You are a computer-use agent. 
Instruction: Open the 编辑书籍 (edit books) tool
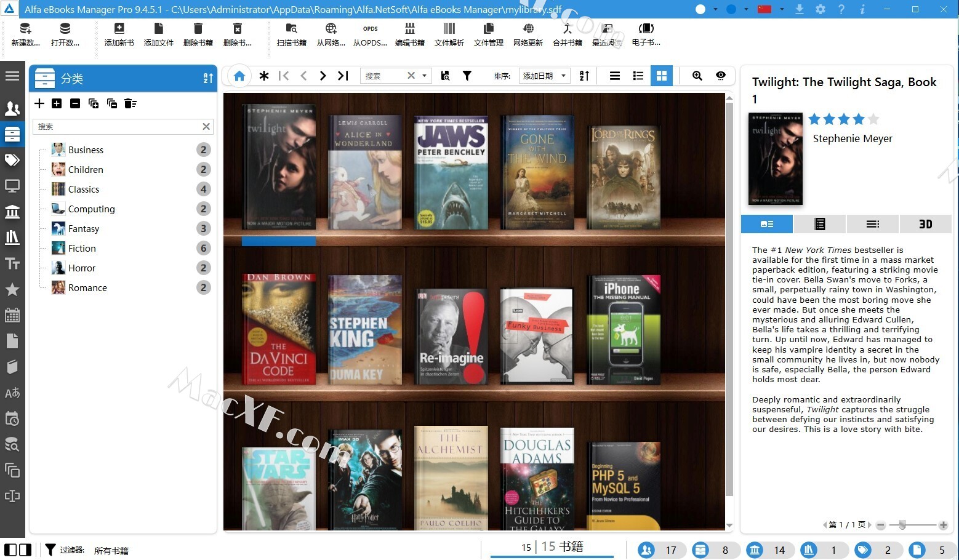click(x=409, y=29)
